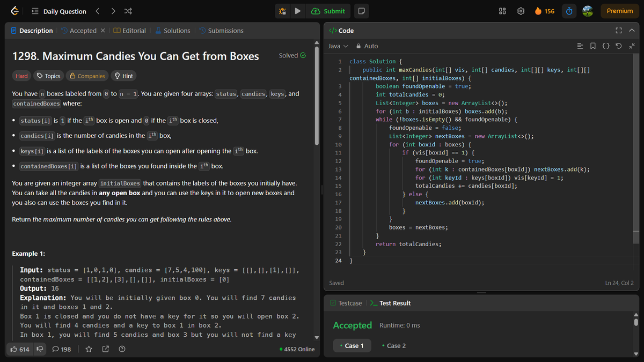Open the Premium upgrade page

click(619, 11)
